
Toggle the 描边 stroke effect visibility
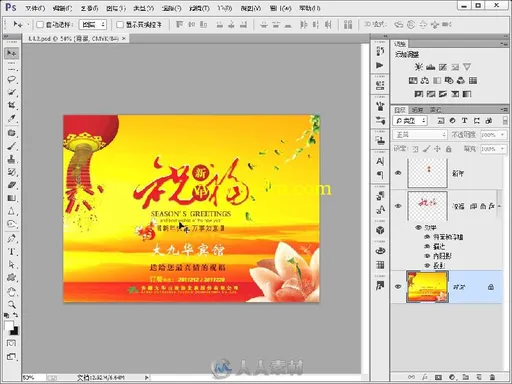point(427,246)
